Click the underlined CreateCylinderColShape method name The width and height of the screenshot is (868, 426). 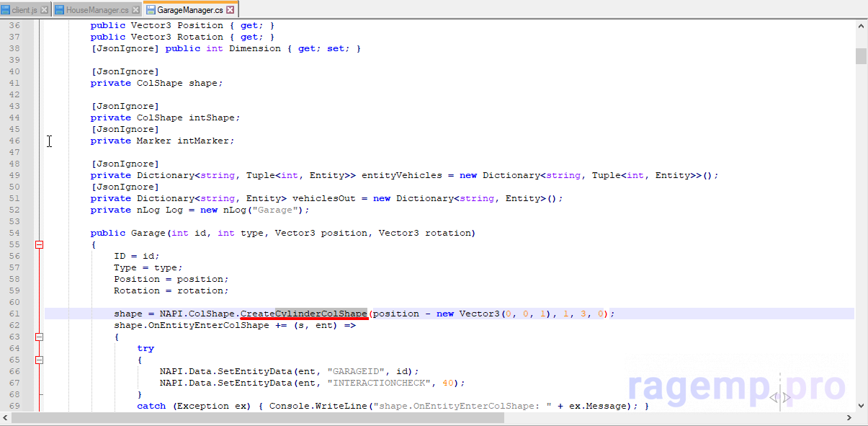303,314
